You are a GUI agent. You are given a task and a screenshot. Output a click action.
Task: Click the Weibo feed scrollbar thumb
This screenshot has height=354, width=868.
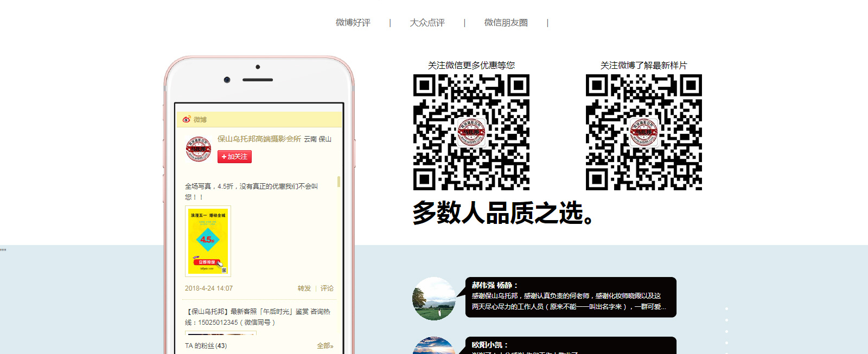coord(339,182)
